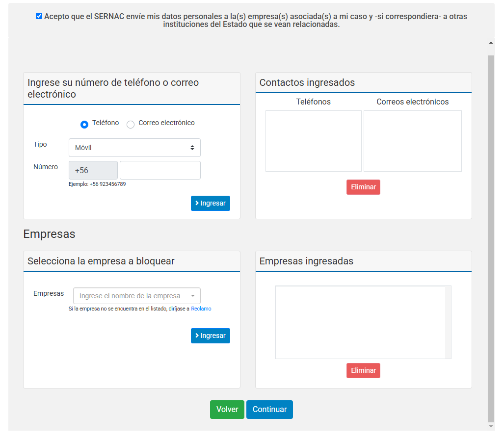
Task: Click the Teléfonos list box
Action: [x=313, y=141]
